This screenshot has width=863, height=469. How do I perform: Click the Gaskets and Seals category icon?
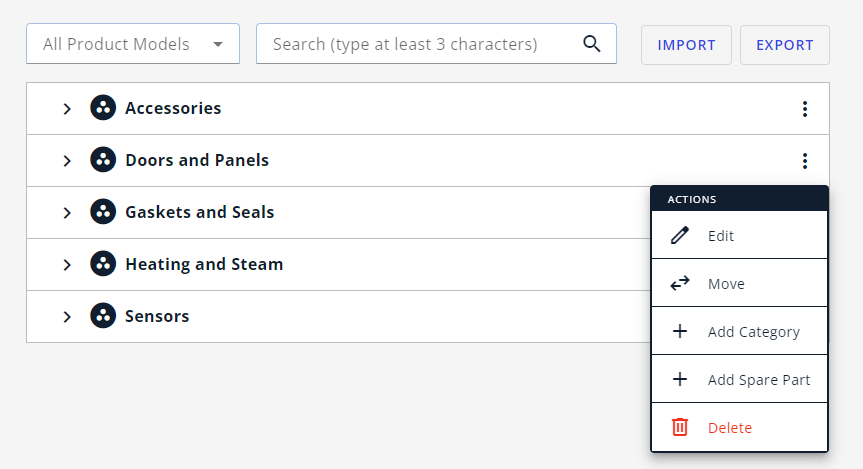103,211
